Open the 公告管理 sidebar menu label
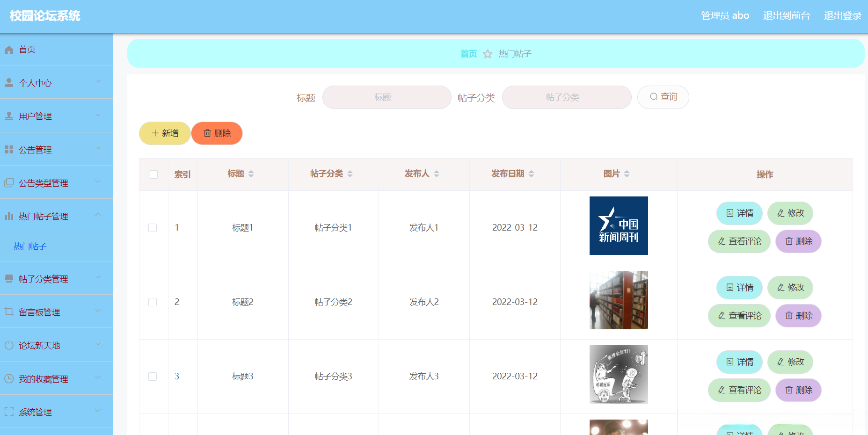Viewport: 868px width, 435px height. pos(35,150)
